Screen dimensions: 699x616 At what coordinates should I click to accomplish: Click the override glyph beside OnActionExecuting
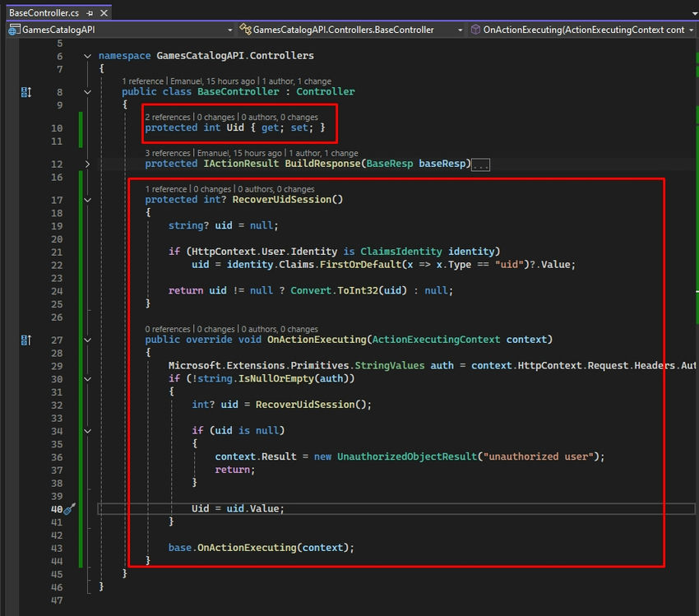click(x=25, y=340)
